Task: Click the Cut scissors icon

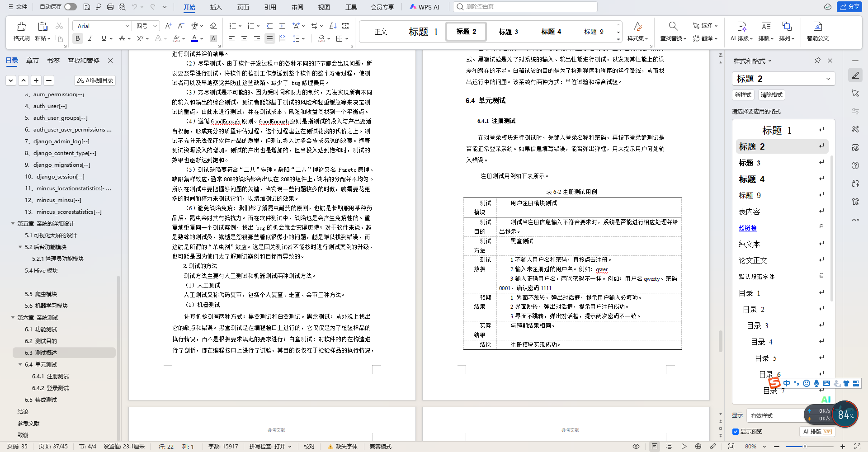Action: [59, 26]
